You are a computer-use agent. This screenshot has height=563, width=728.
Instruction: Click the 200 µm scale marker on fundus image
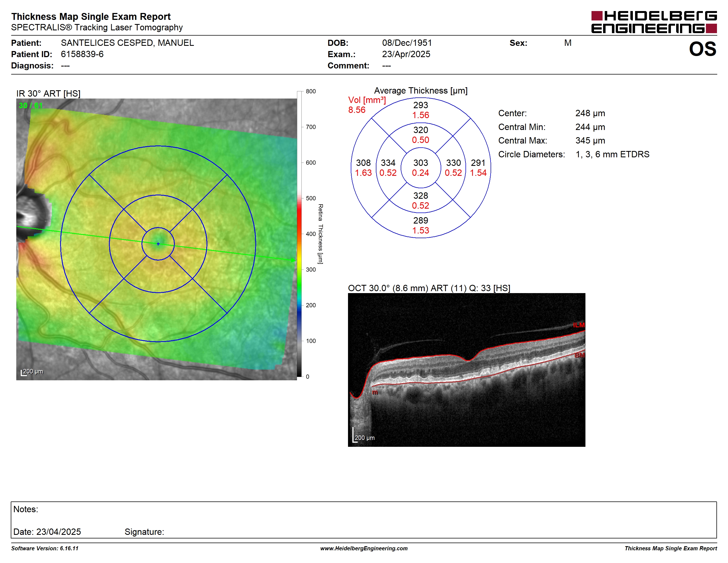click(x=32, y=372)
